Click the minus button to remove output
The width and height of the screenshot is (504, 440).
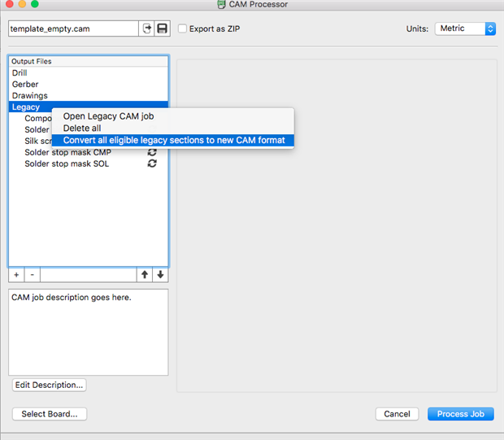33,275
